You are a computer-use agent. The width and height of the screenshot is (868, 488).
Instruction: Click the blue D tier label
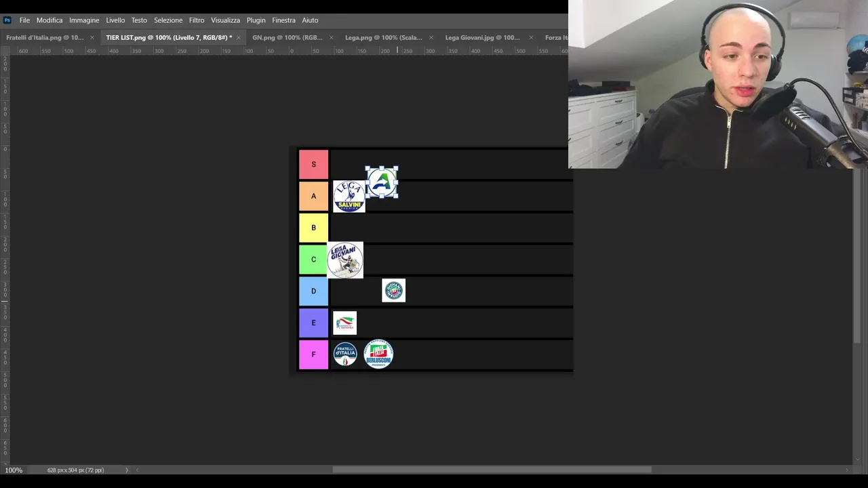[313, 291]
